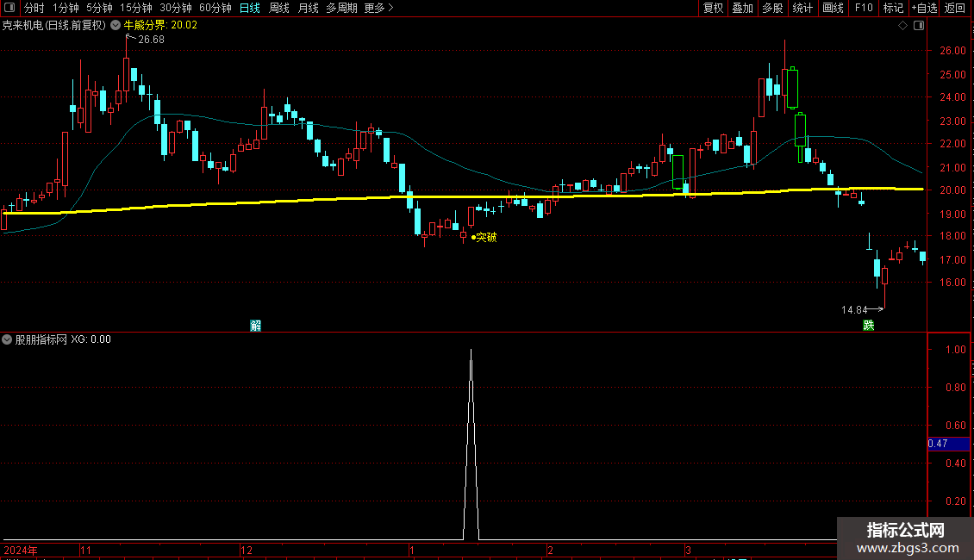Click the 叠加 overlay button
The height and width of the screenshot is (560, 974).
tap(742, 8)
